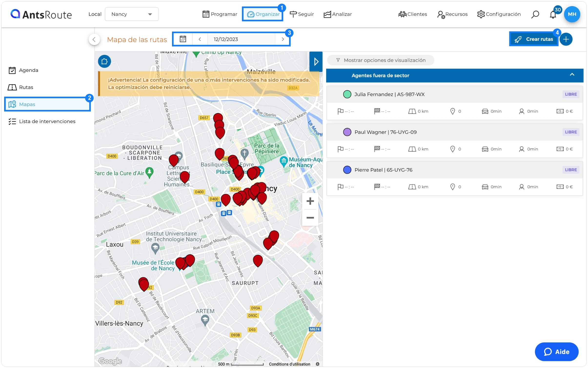Zoom out on the map
The height and width of the screenshot is (368, 588).
pos(310,218)
